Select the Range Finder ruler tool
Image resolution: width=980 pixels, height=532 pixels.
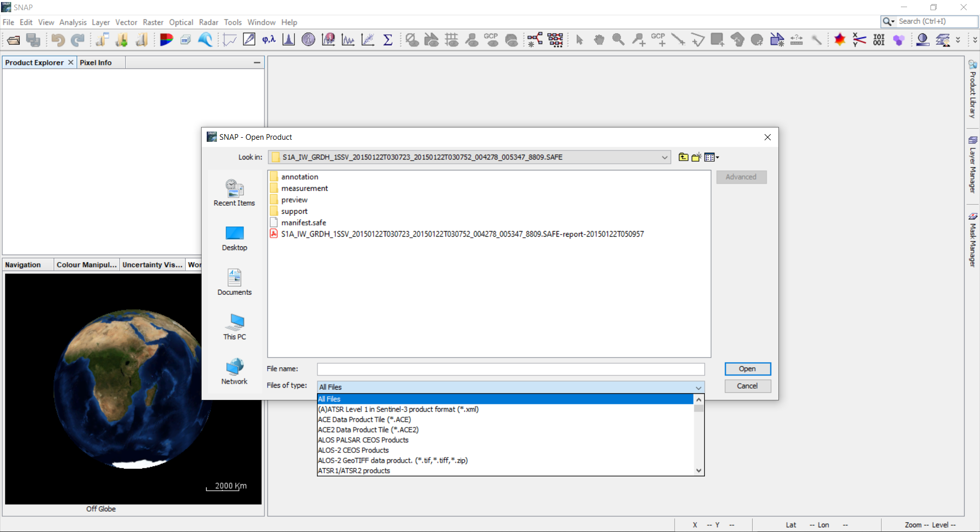tap(796, 40)
